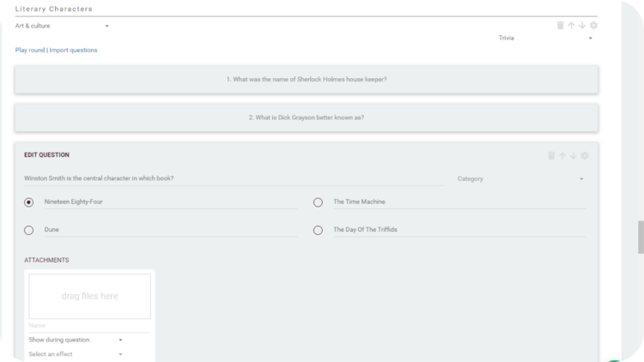The height and width of the screenshot is (362, 644).
Task: Choose Dune as the correct answer
Action: point(28,230)
